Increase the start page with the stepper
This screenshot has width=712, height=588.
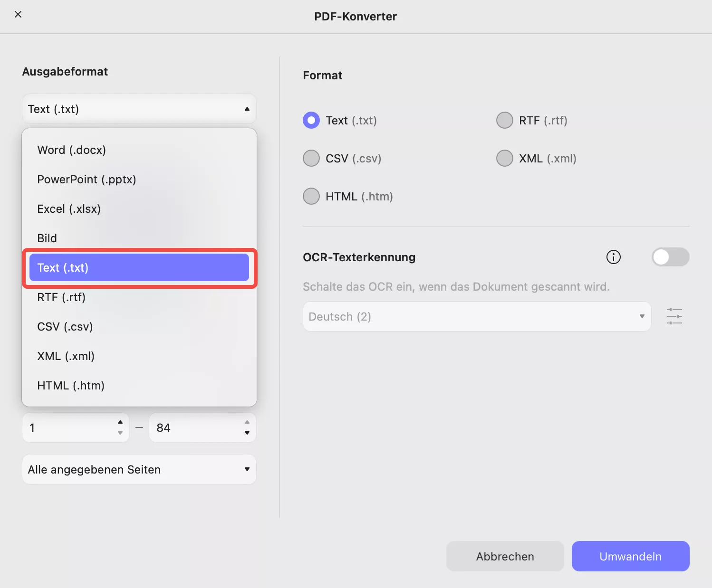coord(120,422)
